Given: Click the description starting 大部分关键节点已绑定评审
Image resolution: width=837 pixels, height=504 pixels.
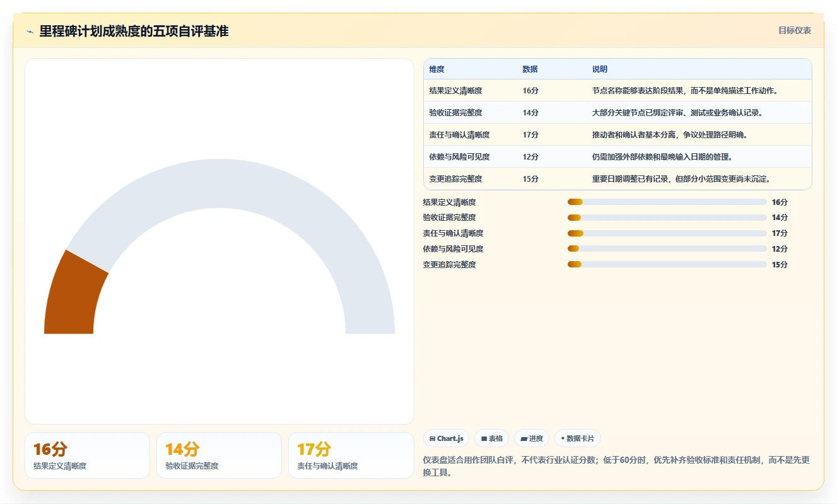Looking at the screenshot, I should pos(677,113).
